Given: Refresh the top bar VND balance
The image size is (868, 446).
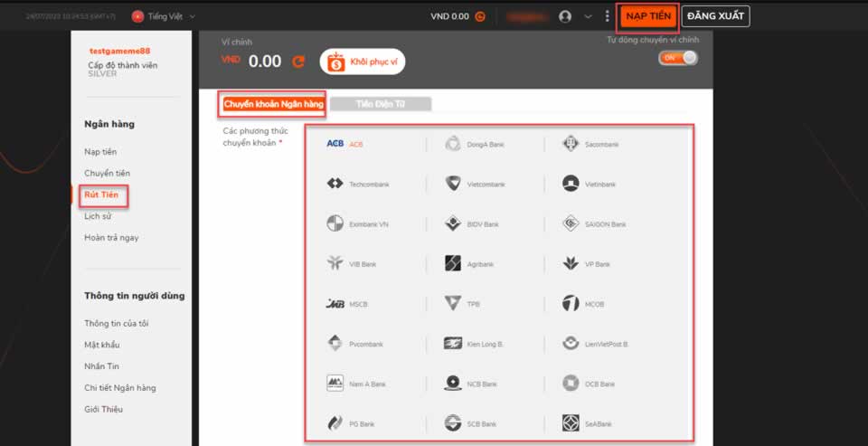Looking at the screenshot, I should (x=480, y=16).
